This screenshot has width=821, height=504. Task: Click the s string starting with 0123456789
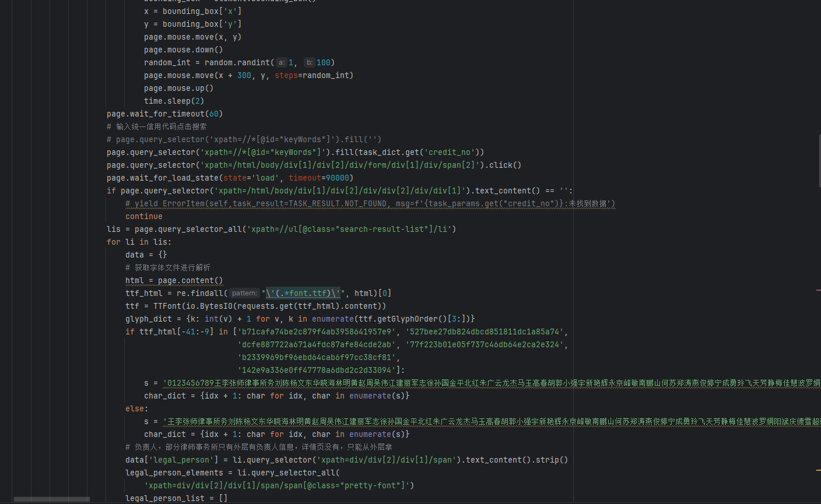tap(492, 383)
